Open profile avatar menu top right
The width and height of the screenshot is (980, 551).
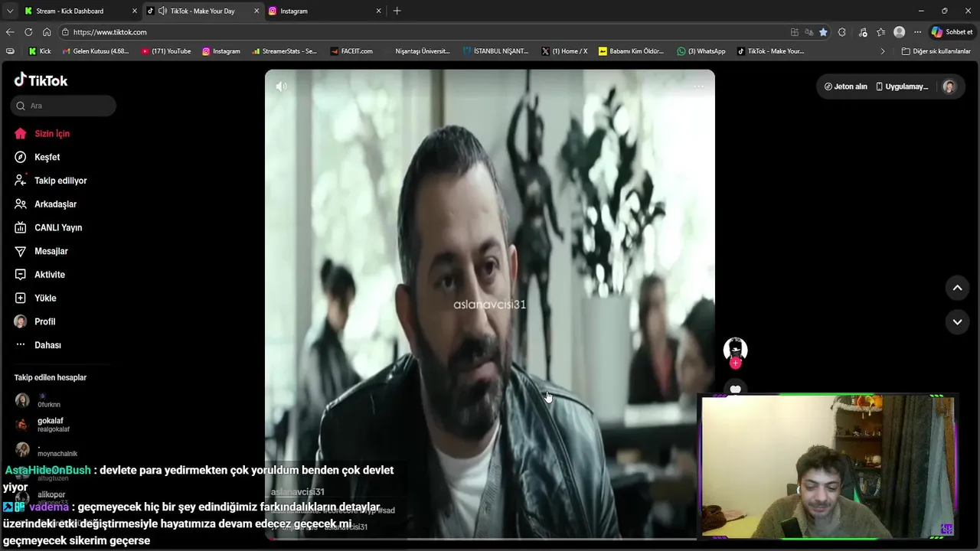(949, 86)
